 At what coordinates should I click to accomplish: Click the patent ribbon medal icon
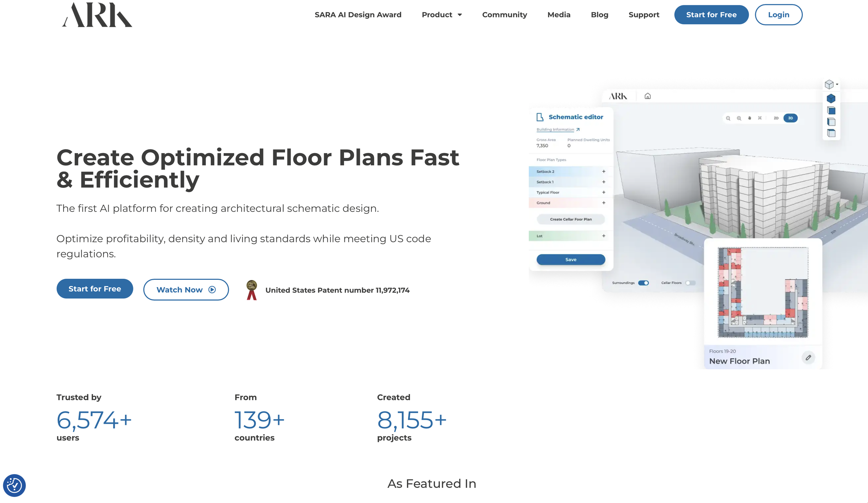[252, 290]
